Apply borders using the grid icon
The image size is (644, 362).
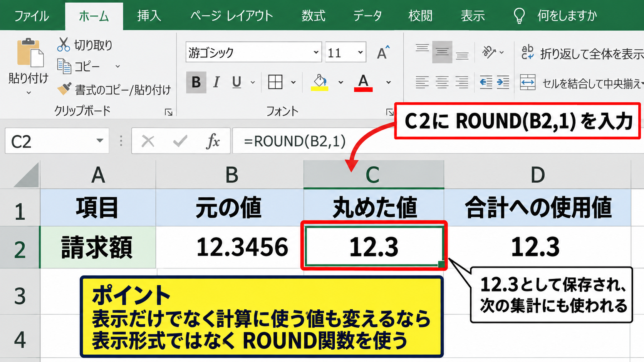click(275, 82)
